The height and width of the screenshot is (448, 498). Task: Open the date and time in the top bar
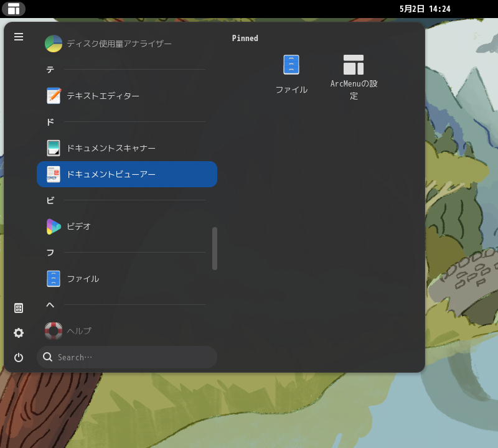(425, 9)
